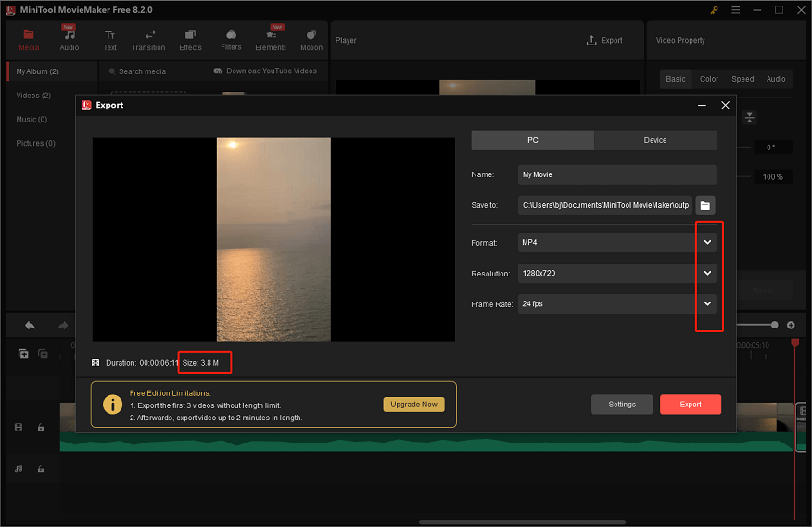The image size is (812, 527).
Task: Click the red Export button in dialog
Action: click(691, 405)
